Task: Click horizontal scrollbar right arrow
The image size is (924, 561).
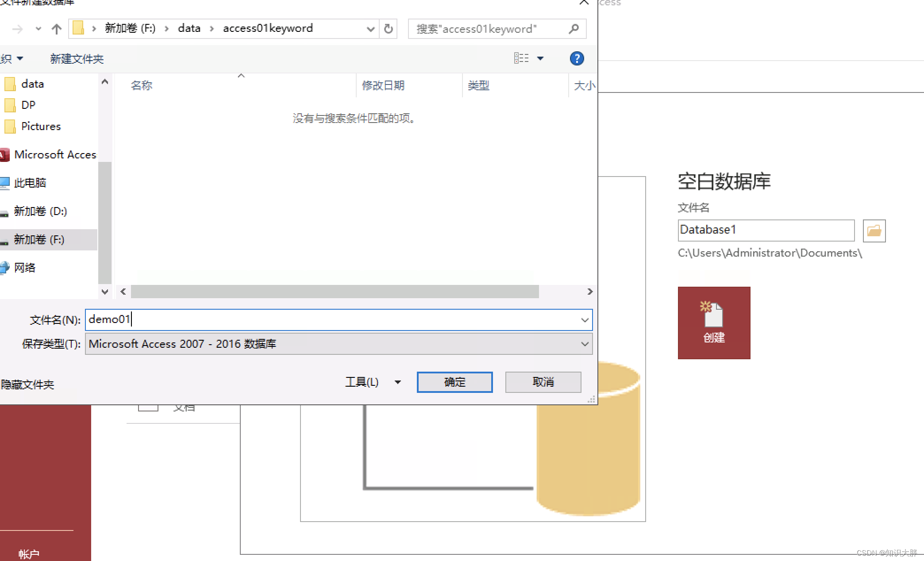Action: pyautogui.click(x=589, y=292)
